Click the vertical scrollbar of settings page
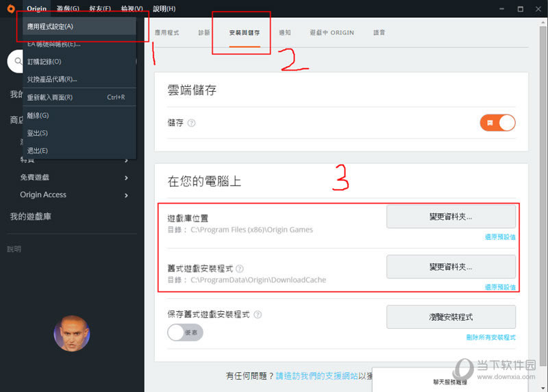Screen dimensions: 548x392 coord(543,196)
